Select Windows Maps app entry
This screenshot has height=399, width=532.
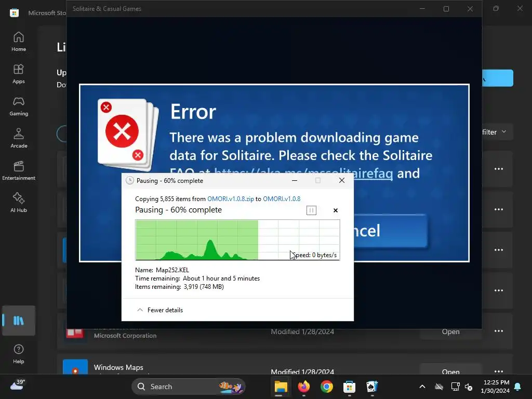click(x=285, y=365)
